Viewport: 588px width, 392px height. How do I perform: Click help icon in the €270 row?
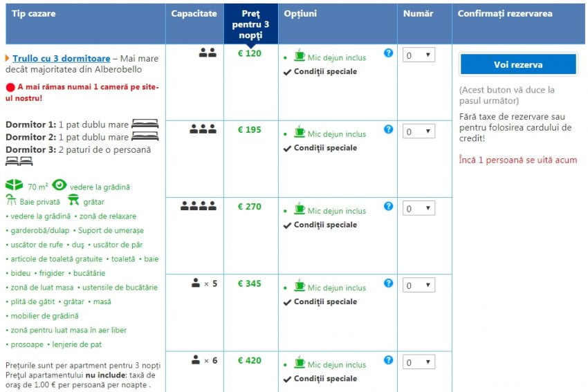389,206
